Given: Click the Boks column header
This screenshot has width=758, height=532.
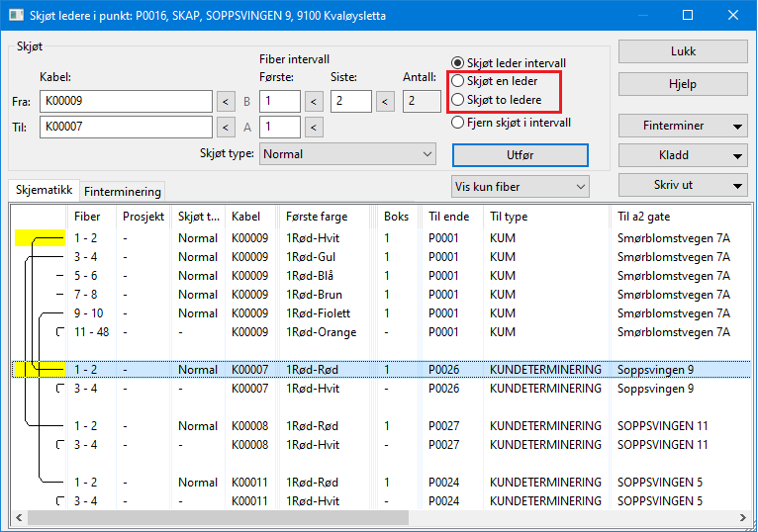Looking at the screenshot, I should click(x=396, y=217).
